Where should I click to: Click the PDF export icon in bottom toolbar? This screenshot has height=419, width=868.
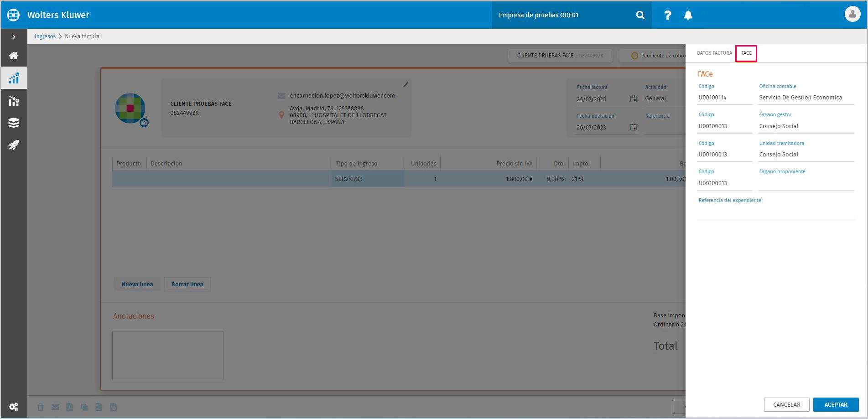(70, 407)
